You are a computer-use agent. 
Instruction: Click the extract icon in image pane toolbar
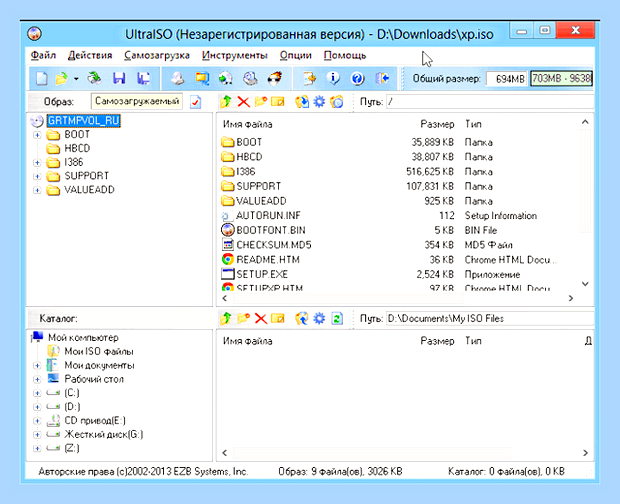(302, 102)
